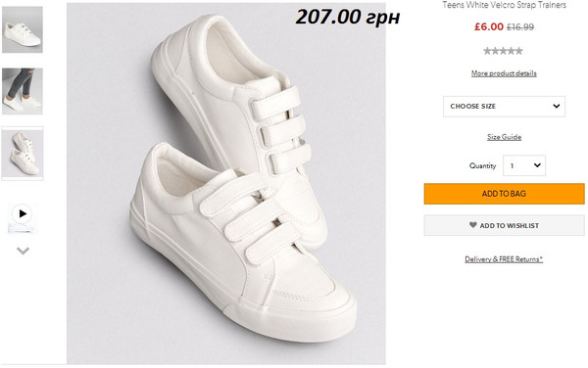This screenshot has height=368, width=588.
Task: Select the third paired-shoes thumbnail
Action: tap(23, 154)
